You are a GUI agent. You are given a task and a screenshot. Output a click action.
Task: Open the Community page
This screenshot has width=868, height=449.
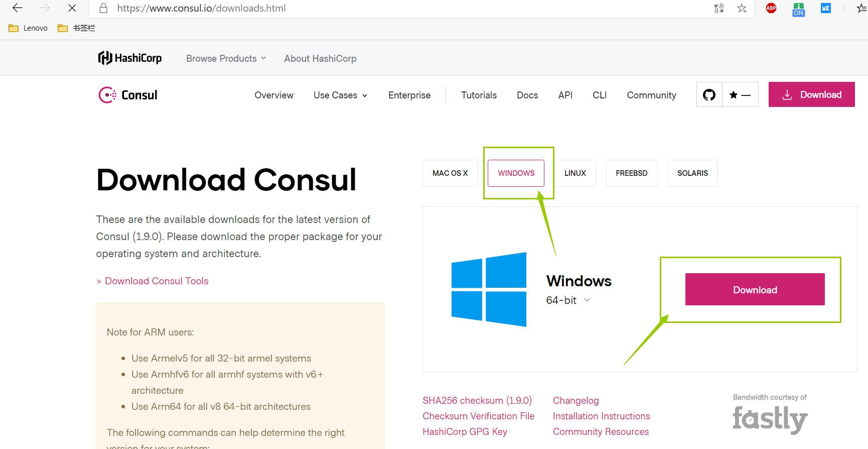pyautogui.click(x=652, y=95)
